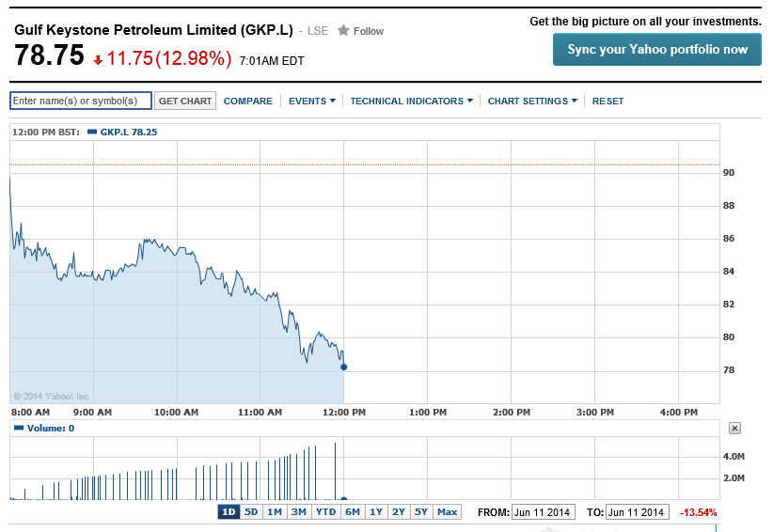Click the Follow star icon
The height and width of the screenshot is (532, 773).
tap(343, 30)
